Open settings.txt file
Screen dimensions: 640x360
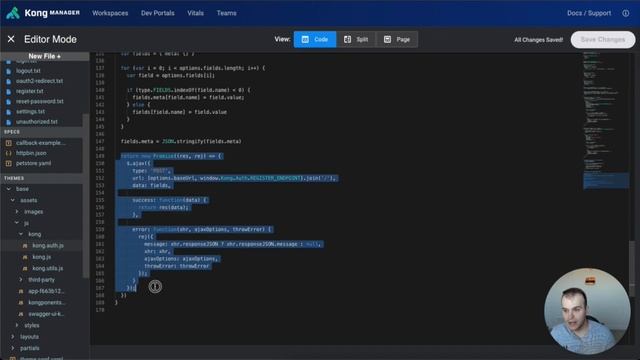pos(30,111)
